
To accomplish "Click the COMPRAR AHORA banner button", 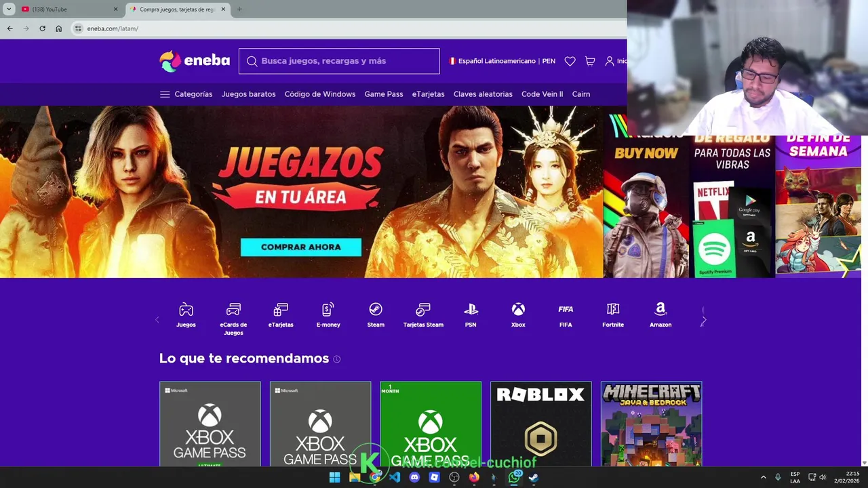I will pos(301,247).
